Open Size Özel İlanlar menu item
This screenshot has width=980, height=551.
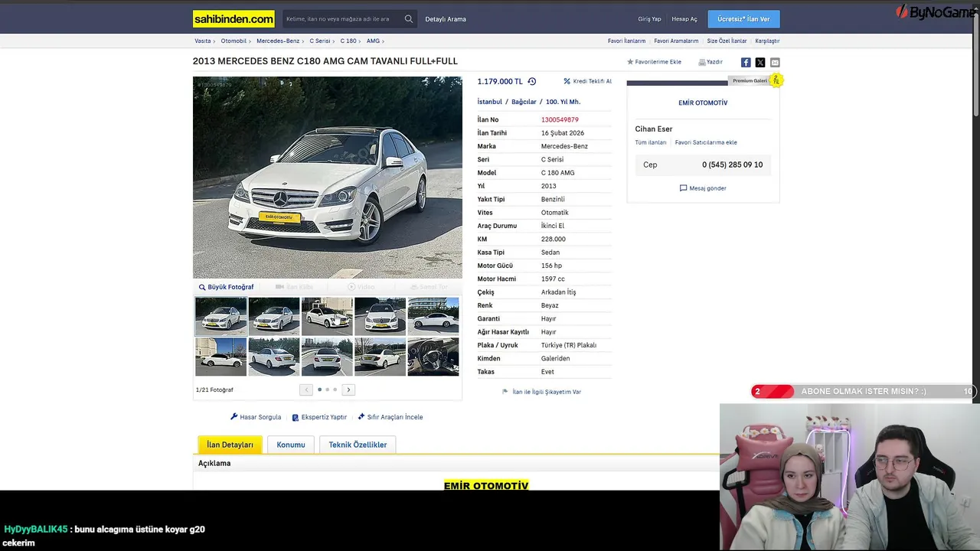(x=727, y=41)
